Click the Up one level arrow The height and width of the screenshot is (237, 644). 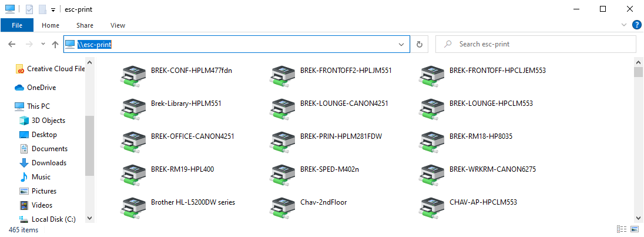pyautogui.click(x=55, y=45)
